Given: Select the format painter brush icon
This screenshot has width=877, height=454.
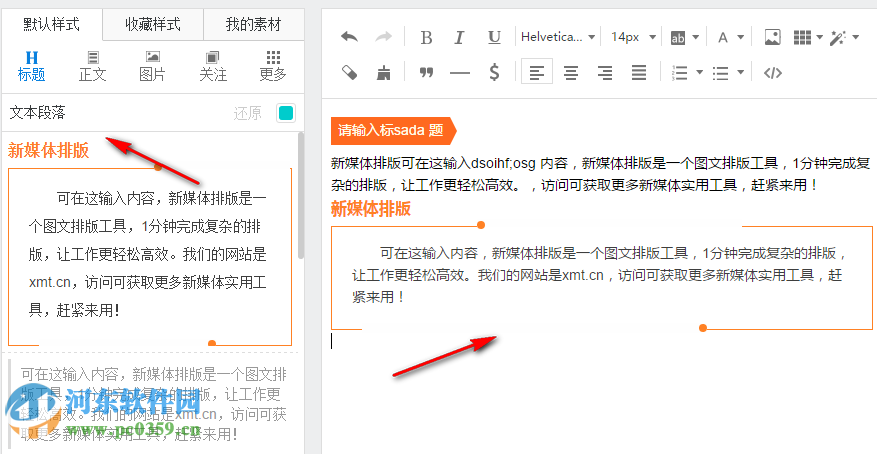Looking at the screenshot, I should point(384,72).
